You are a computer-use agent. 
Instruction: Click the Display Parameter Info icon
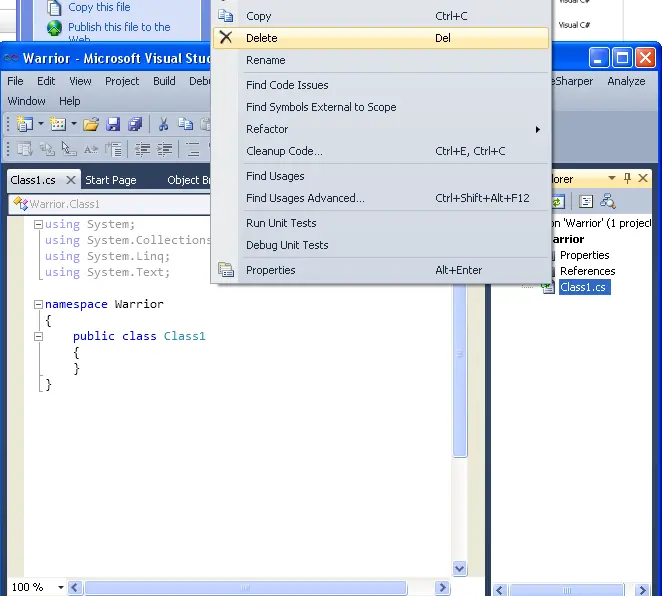tap(47, 149)
